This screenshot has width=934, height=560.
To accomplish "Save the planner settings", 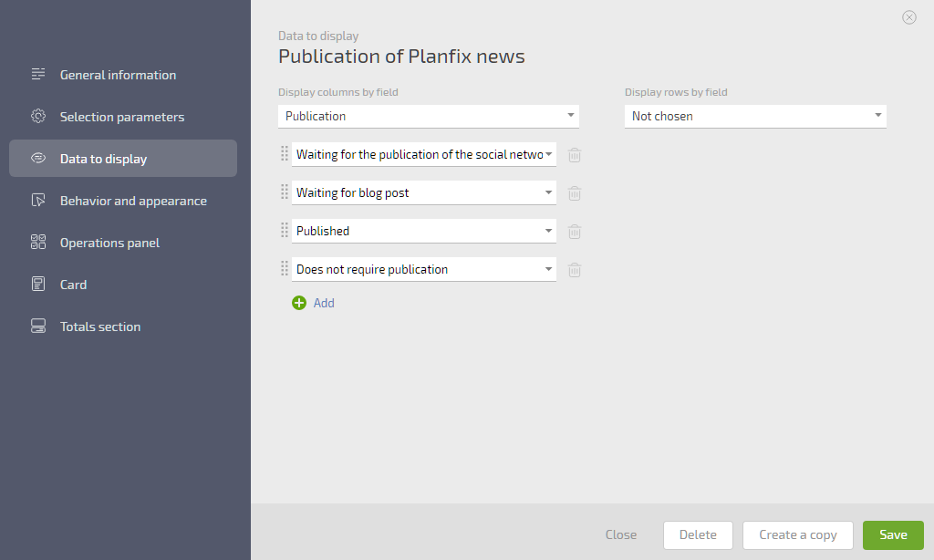I will (x=893, y=535).
